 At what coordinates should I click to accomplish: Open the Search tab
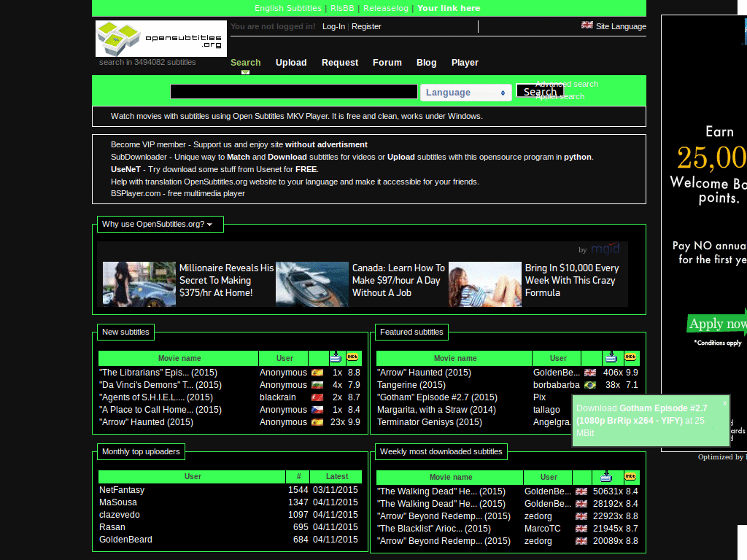(x=245, y=63)
